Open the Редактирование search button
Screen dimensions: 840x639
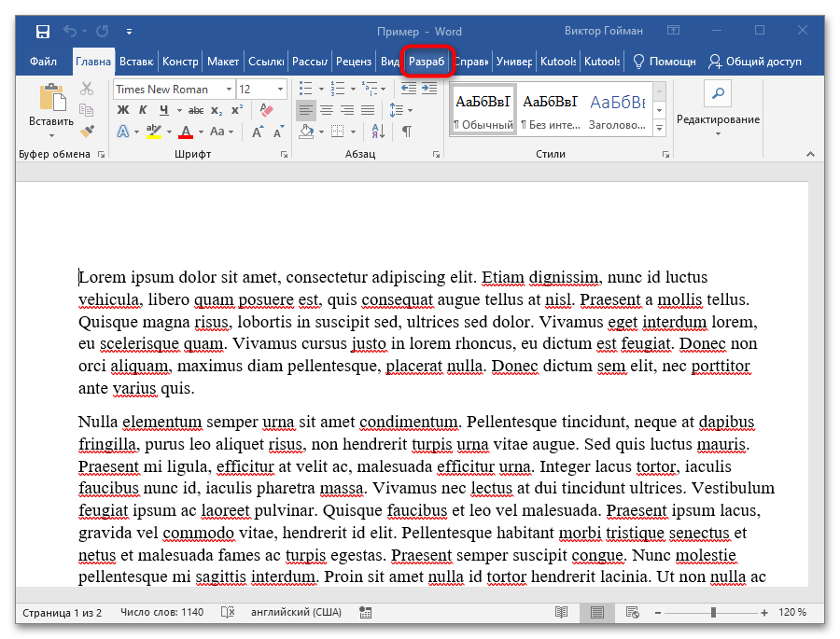pos(718,93)
